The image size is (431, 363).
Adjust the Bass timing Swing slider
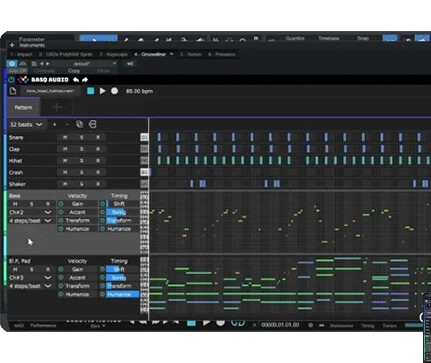click(x=122, y=212)
